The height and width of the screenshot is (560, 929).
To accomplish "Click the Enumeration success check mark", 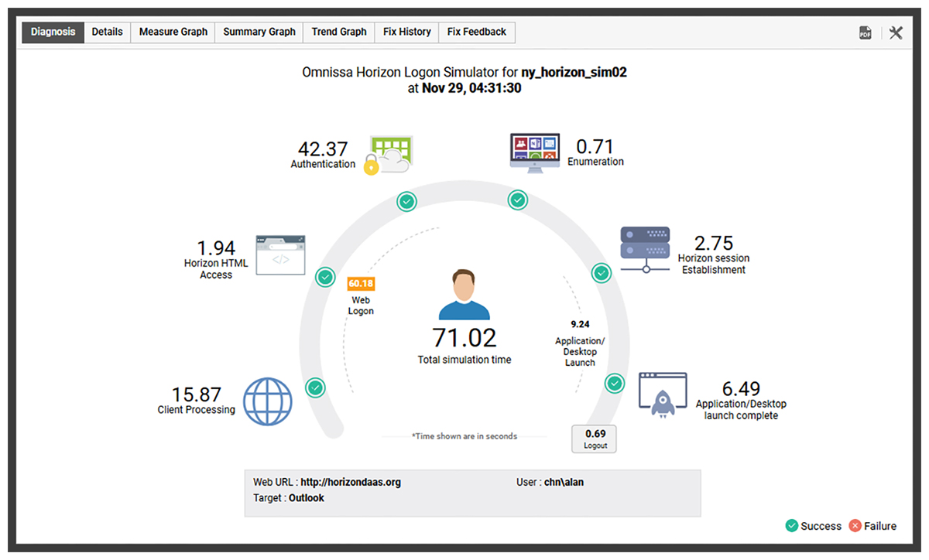I will click(x=518, y=200).
